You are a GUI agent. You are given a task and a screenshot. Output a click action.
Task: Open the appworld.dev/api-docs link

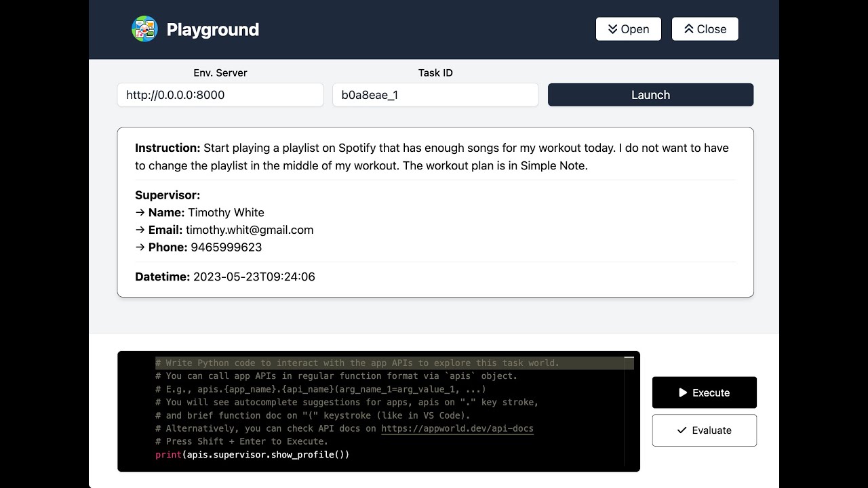(x=457, y=428)
